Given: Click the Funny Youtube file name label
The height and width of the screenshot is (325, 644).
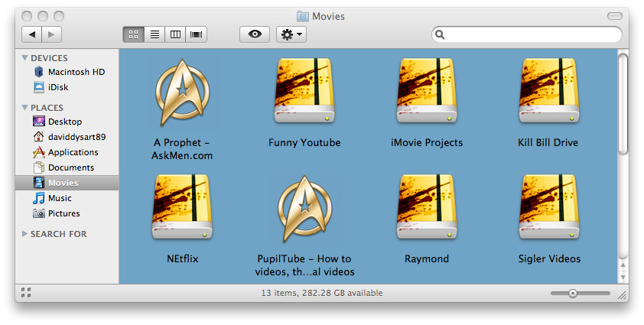Looking at the screenshot, I should pyautogui.click(x=304, y=142).
